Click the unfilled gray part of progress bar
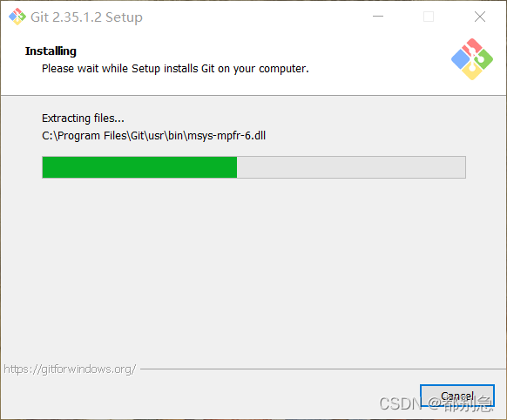 351,167
